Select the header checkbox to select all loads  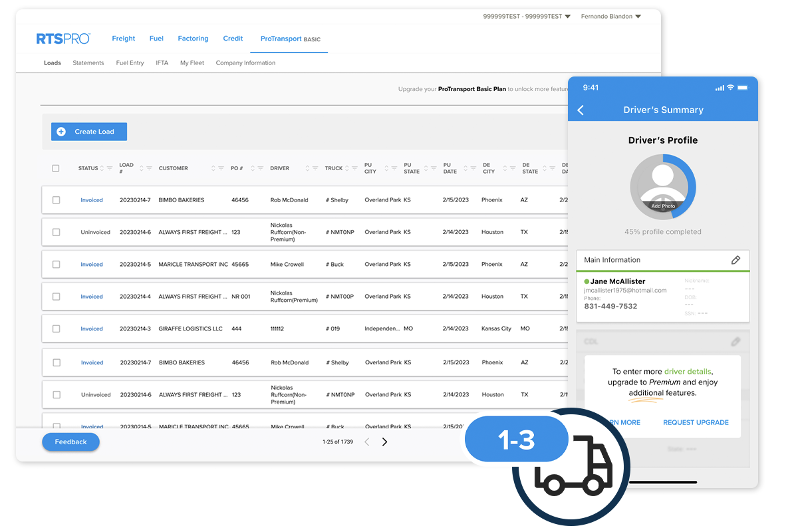(56, 168)
